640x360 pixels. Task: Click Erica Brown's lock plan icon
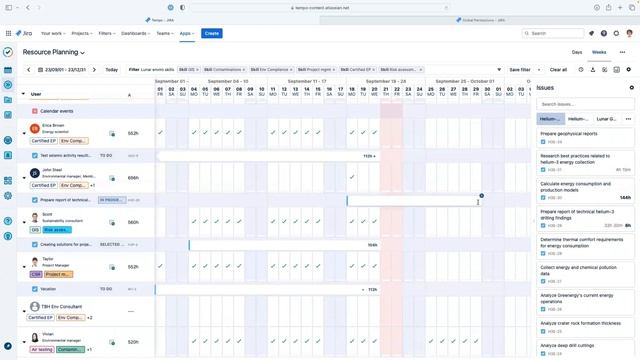tap(112, 133)
